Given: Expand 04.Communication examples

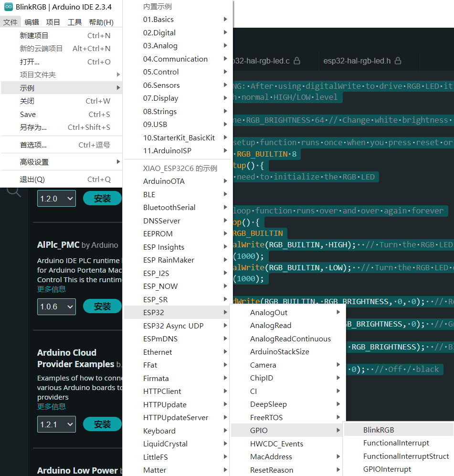Looking at the screenshot, I should (x=178, y=59).
